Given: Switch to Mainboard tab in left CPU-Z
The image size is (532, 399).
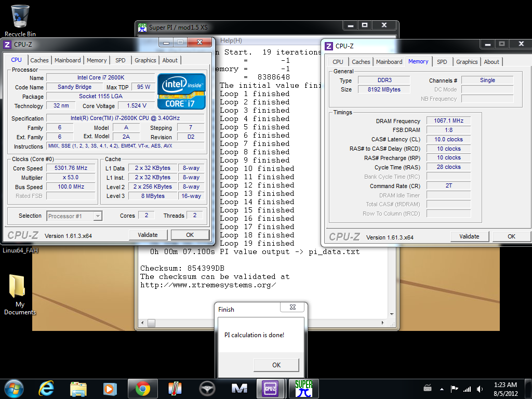Looking at the screenshot, I should pos(68,60).
